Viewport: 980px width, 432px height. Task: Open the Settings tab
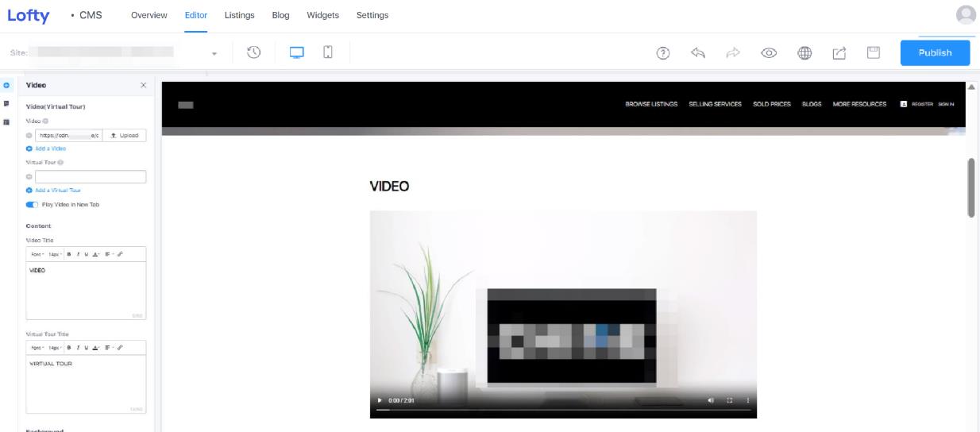click(372, 15)
